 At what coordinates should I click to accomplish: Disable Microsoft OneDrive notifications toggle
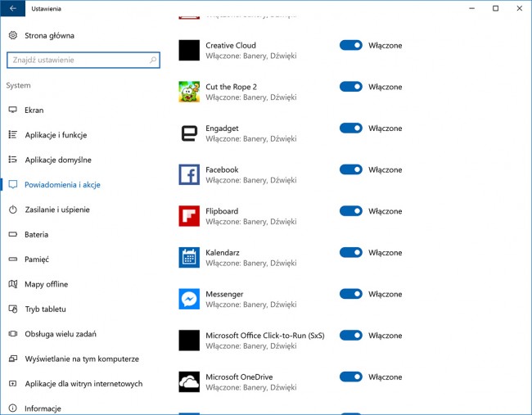pos(351,377)
